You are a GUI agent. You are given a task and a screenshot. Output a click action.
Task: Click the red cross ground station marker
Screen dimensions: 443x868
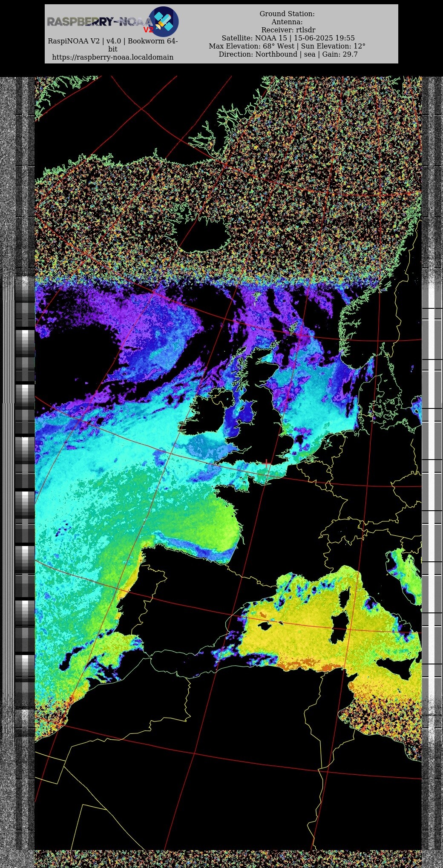point(267,463)
